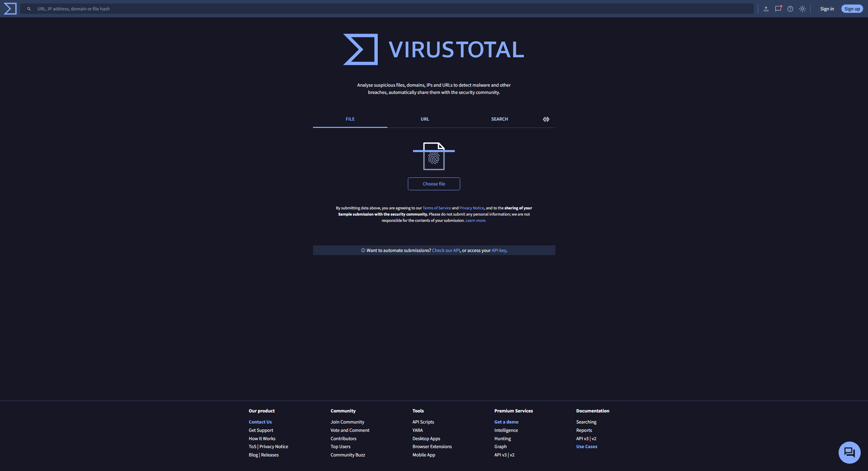868x471 pixels.
Task: Open the Monitor tab icon next to SEARCH
Action: 546,119
